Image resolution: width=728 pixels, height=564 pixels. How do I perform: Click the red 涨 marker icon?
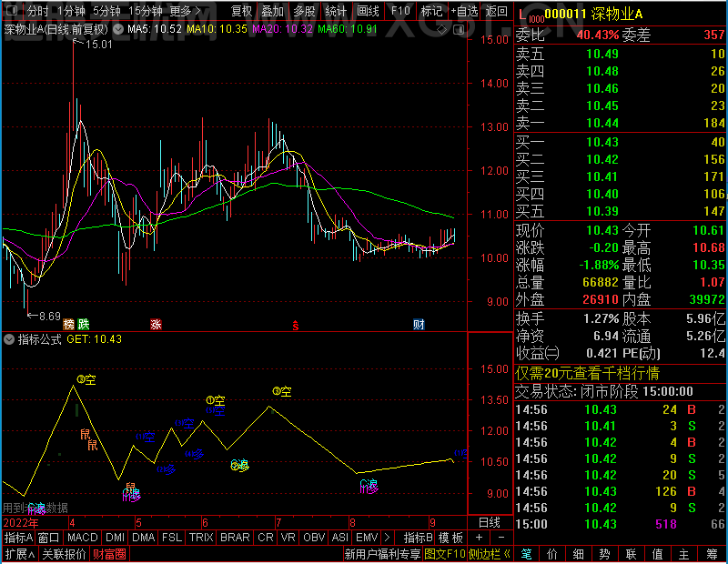pos(156,324)
